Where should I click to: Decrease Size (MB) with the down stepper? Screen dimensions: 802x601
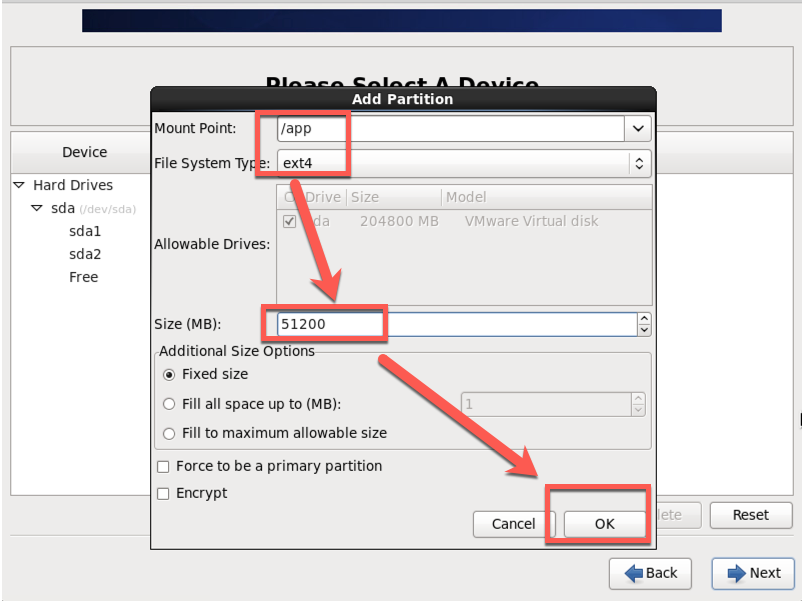click(x=644, y=330)
